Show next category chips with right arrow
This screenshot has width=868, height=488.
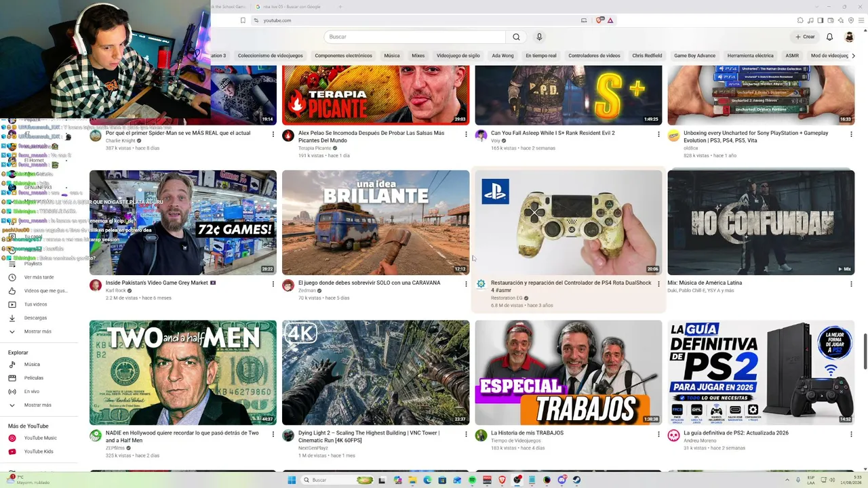(x=853, y=56)
